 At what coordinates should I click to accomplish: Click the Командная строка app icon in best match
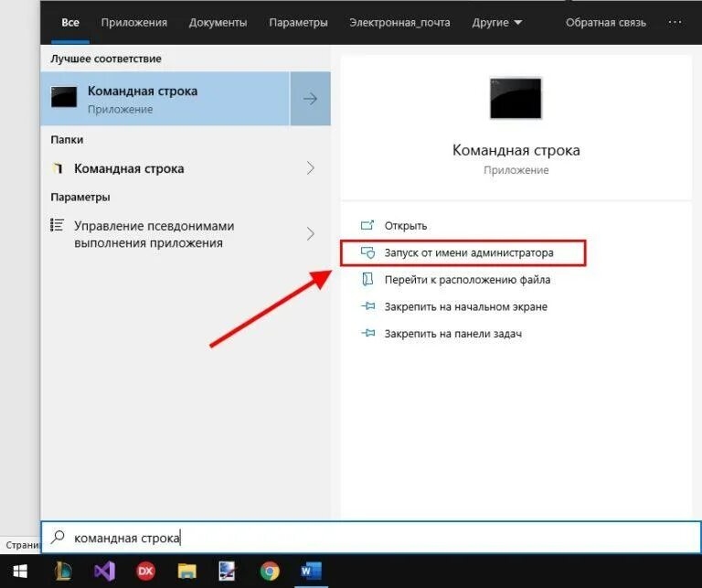coord(64,97)
